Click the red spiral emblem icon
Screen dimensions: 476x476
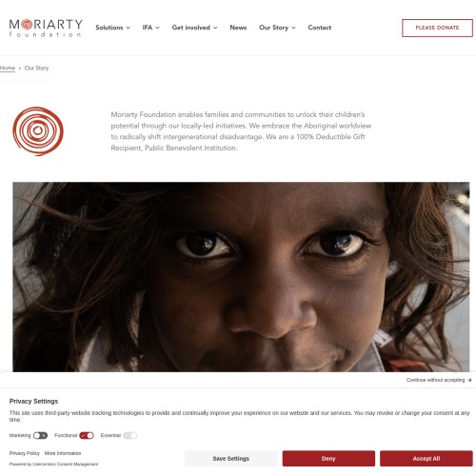38,131
